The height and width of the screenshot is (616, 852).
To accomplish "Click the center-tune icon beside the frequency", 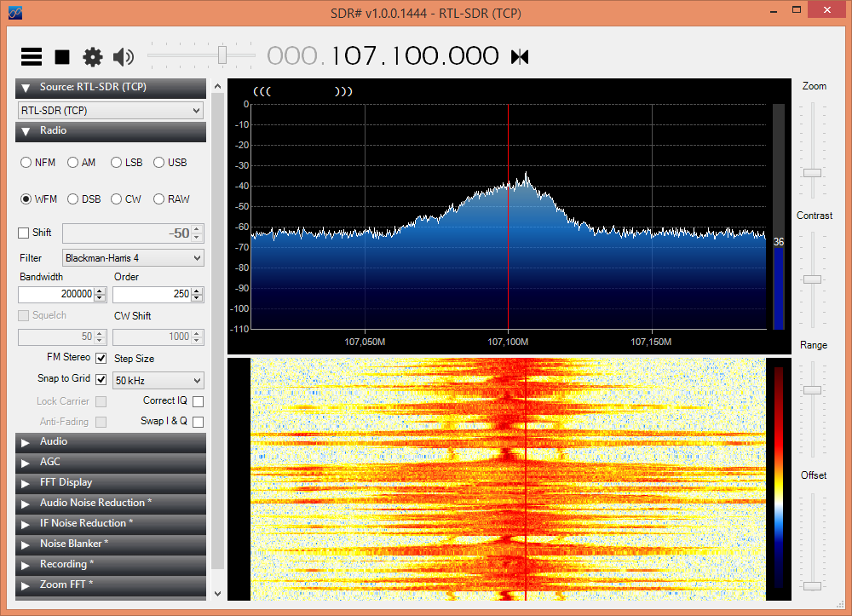I will coord(520,56).
